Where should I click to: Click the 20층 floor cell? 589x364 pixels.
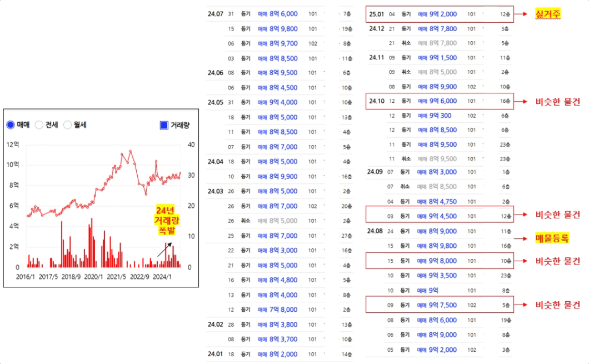tap(346, 206)
